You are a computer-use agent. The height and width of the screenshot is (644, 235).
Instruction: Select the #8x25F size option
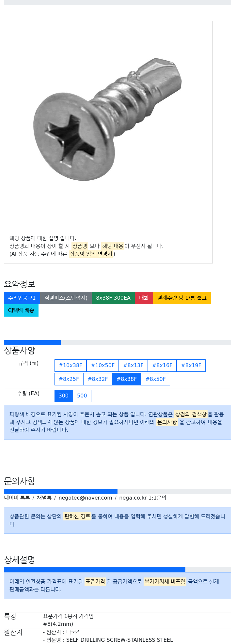(x=69, y=379)
